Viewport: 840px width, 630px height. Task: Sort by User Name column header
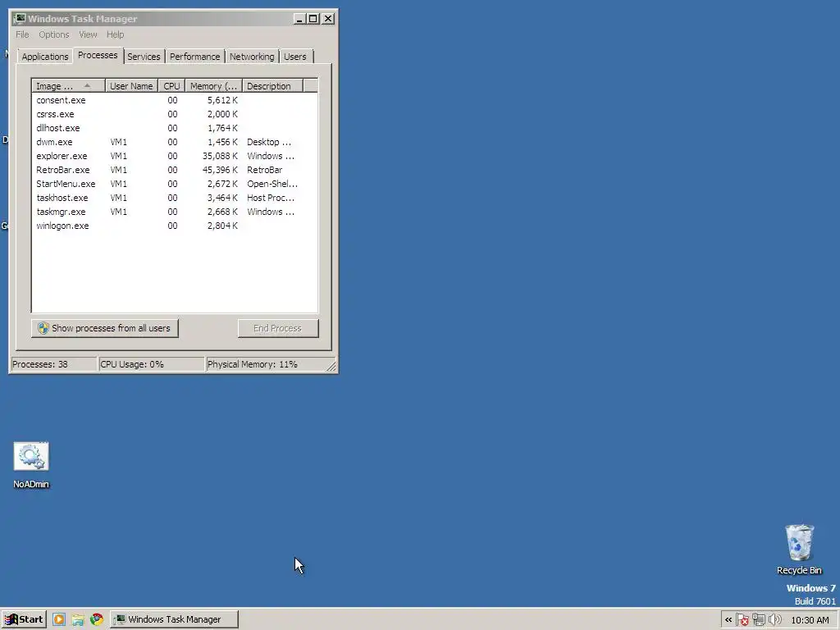(x=131, y=85)
